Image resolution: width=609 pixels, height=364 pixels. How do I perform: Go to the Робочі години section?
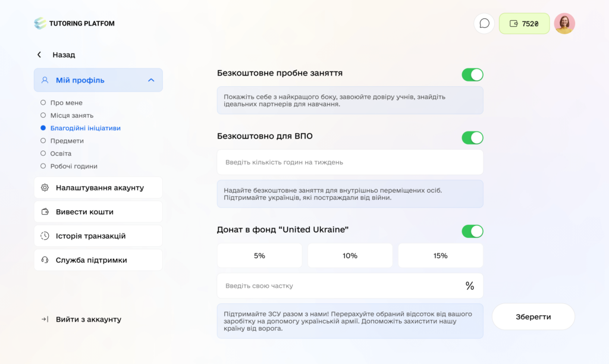click(74, 167)
